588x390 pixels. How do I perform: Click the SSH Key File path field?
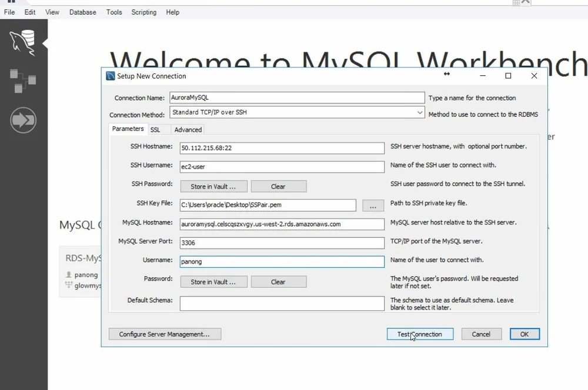(268, 205)
